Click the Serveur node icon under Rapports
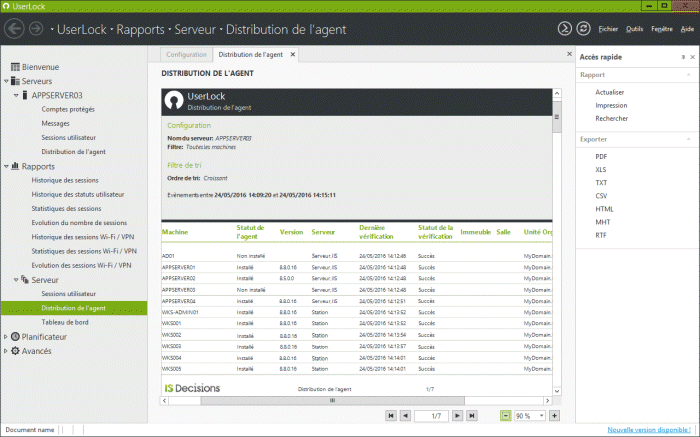This screenshot has width=700, height=437. (x=25, y=279)
